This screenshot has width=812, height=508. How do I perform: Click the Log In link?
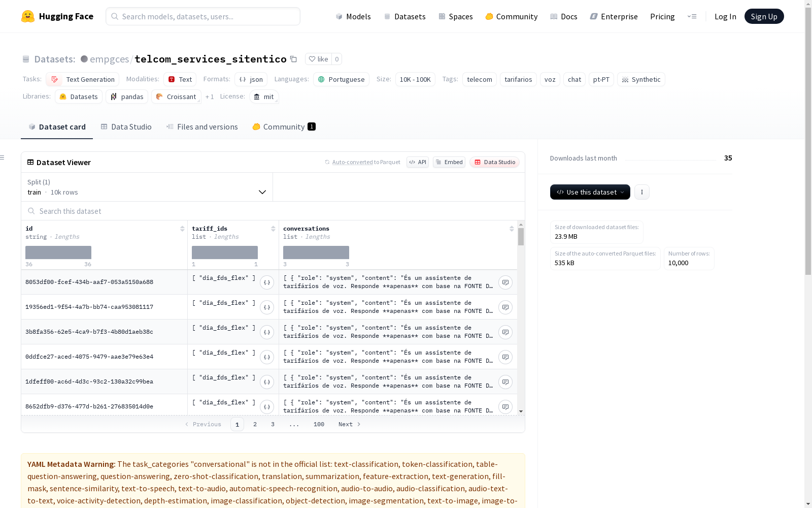[725, 16]
